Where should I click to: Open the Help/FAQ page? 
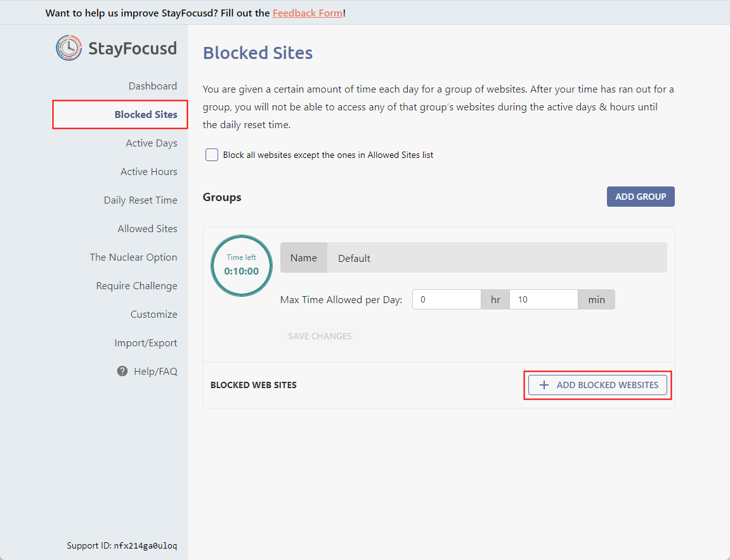[155, 372]
